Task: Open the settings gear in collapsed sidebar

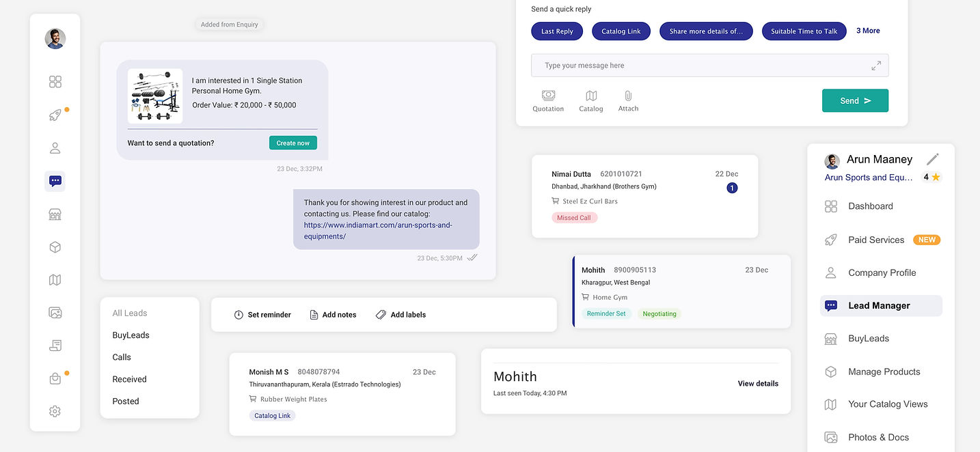Action: click(x=55, y=411)
